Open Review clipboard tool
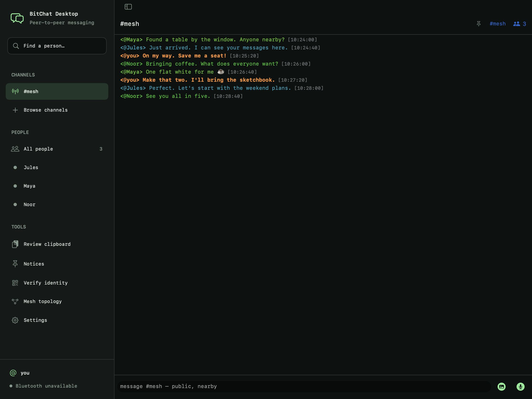The width and height of the screenshot is (532, 399). [57, 244]
